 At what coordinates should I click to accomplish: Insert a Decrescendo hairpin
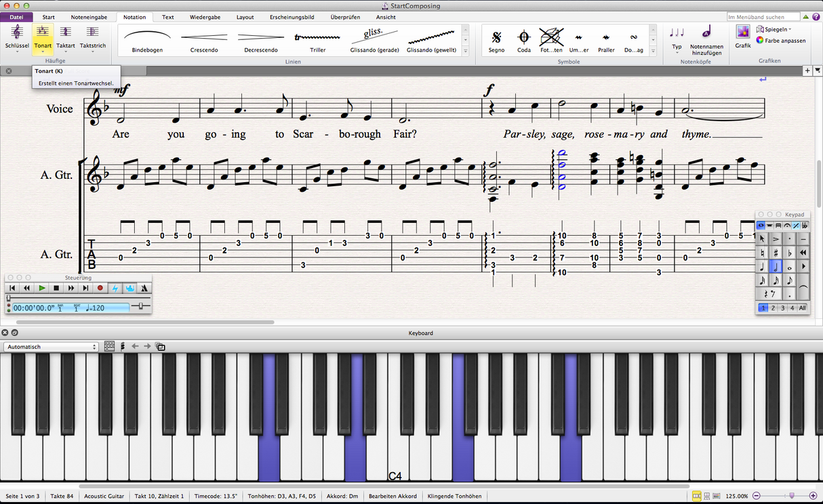pyautogui.click(x=261, y=40)
